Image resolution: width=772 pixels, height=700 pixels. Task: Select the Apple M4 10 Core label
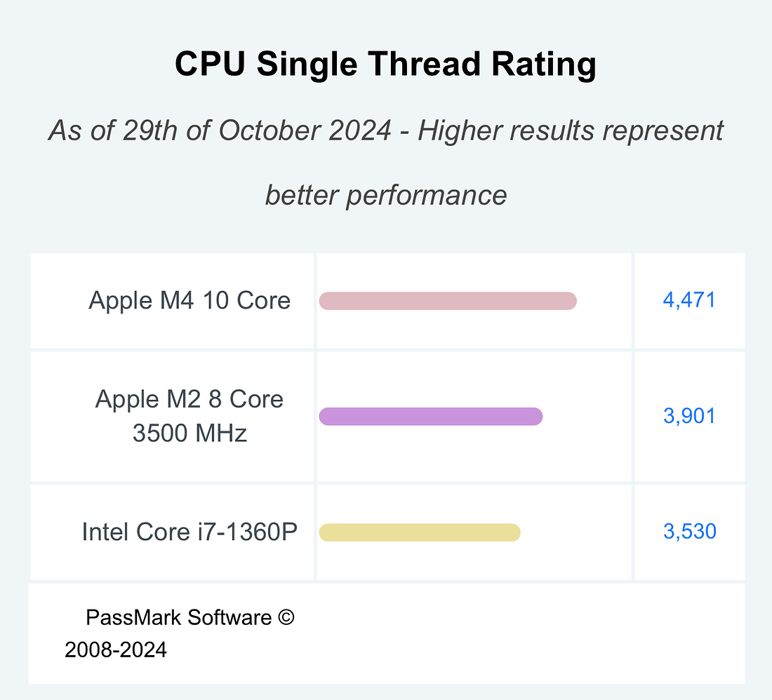189,300
